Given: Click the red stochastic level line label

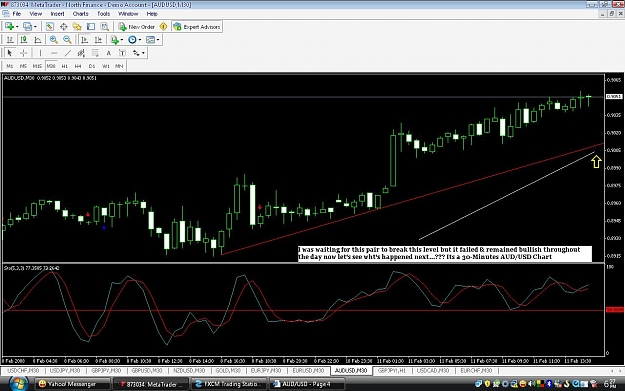Looking at the screenshot, I should click(x=614, y=310).
